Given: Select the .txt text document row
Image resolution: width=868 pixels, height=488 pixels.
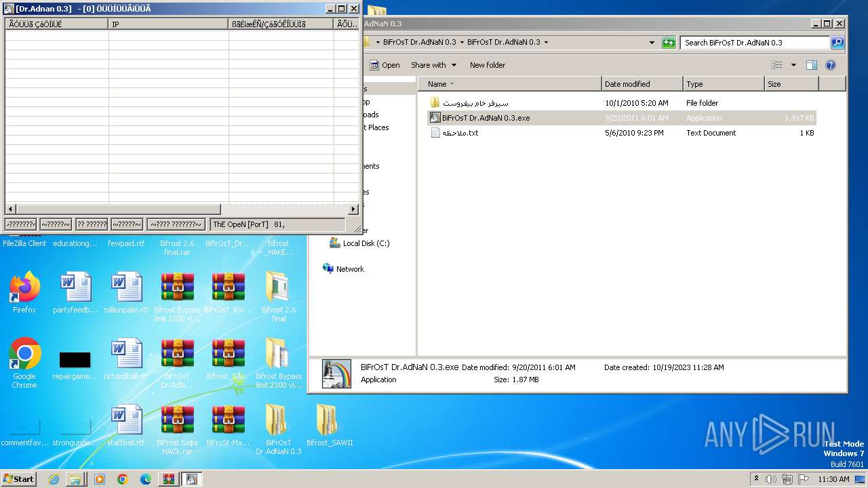Looking at the screenshot, I should point(622,133).
